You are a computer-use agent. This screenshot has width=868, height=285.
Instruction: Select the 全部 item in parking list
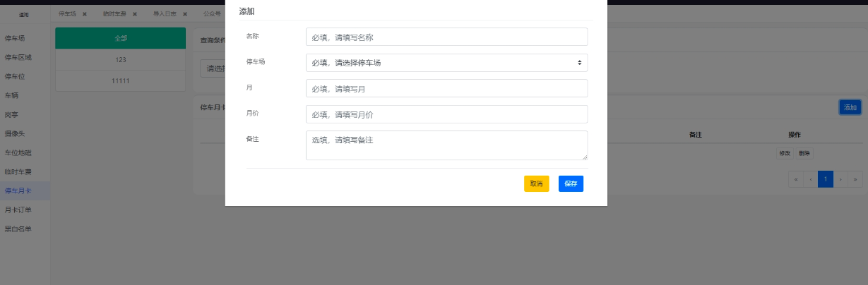120,39
